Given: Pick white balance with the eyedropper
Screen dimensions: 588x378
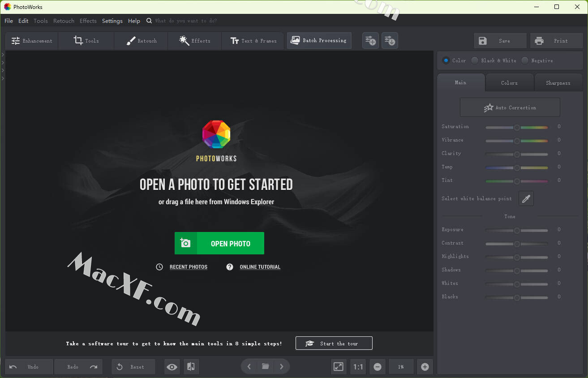Looking at the screenshot, I should pyautogui.click(x=526, y=198).
